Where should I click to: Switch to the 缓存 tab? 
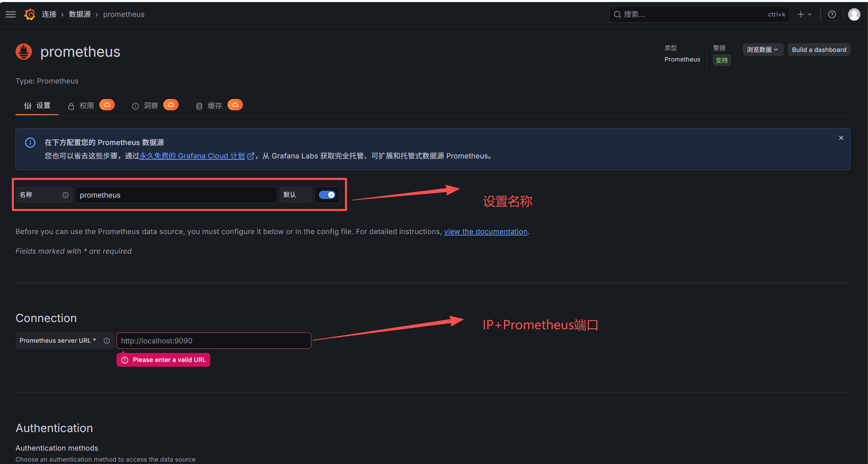click(x=209, y=106)
